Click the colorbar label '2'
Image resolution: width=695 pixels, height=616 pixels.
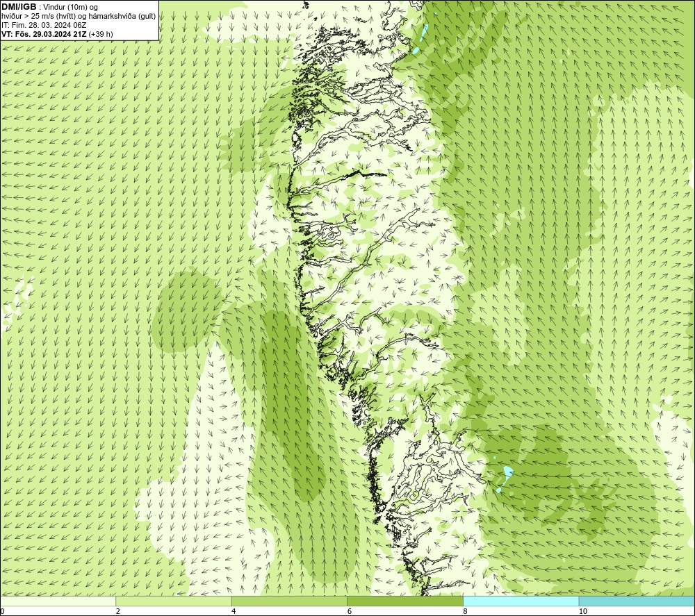[118, 611]
